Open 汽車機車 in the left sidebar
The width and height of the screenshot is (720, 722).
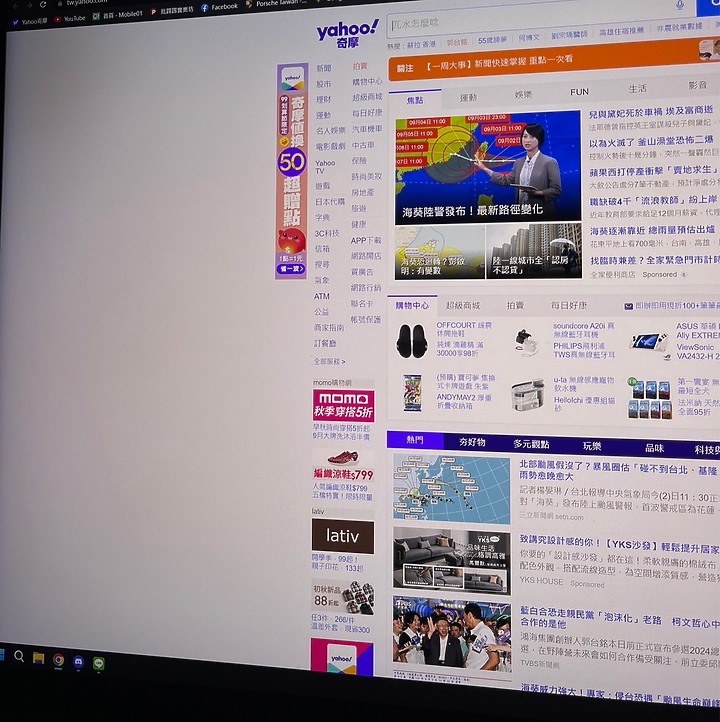click(367, 129)
